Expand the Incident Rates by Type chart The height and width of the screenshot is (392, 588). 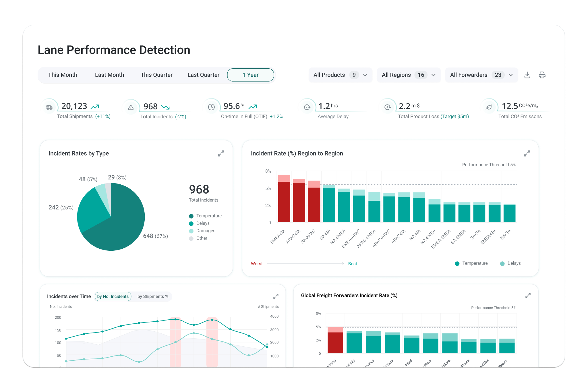click(x=221, y=153)
